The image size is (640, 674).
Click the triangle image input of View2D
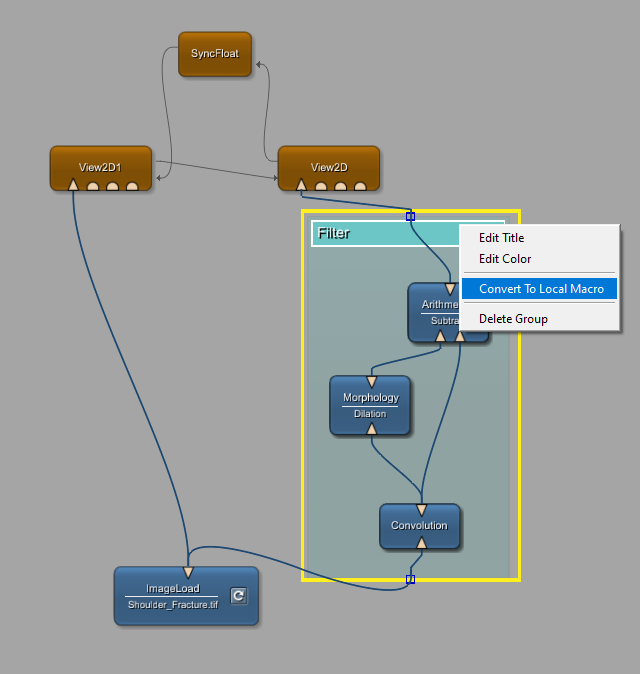coord(301,185)
